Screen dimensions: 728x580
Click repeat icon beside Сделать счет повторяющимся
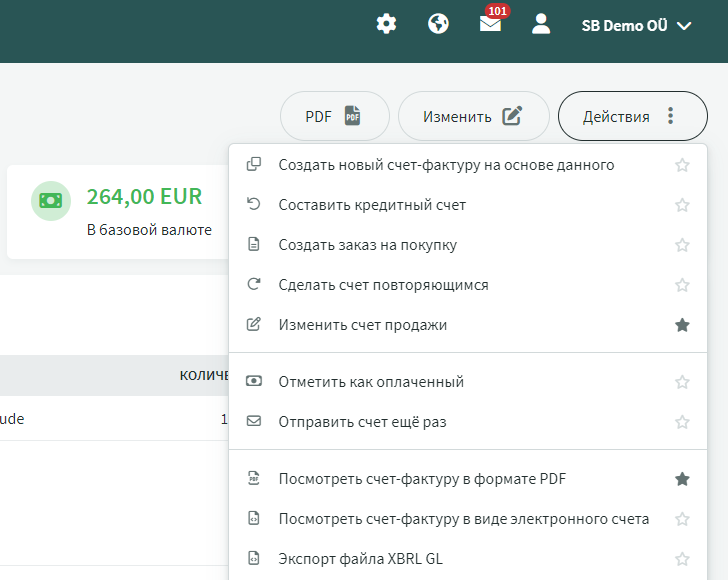254,284
